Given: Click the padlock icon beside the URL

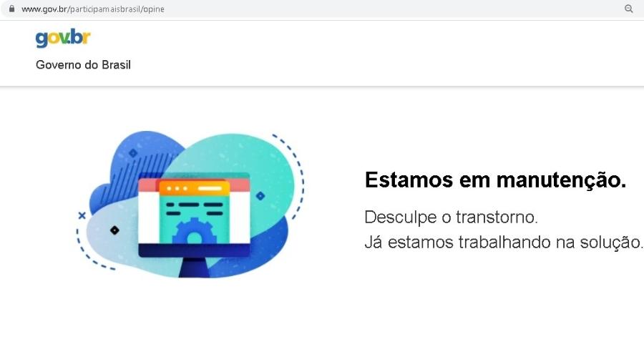Looking at the screenshot, I should (x=12, y=9).
